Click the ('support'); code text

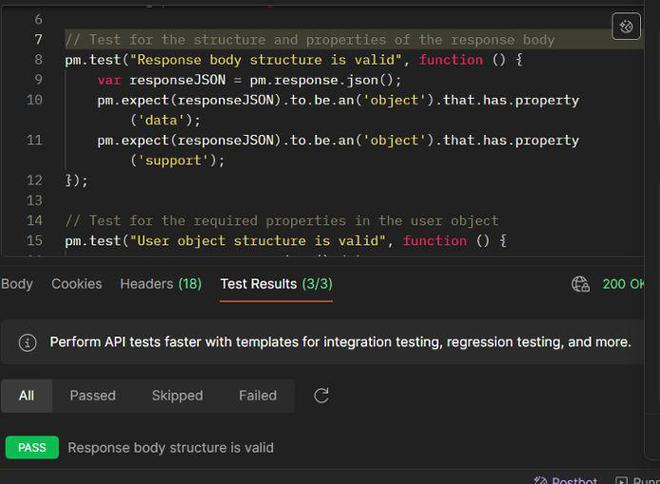[x=177, y=160]
